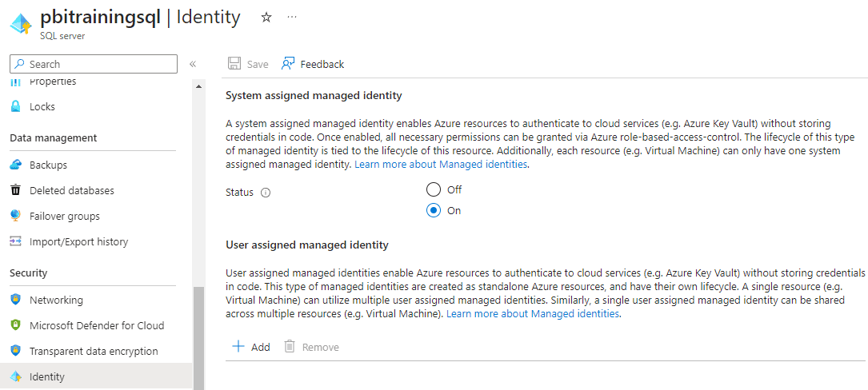Image resolution: width=868 pixels, height=390 pixels.
Task: Favorite this page with the star icon
Action: click(x=266, y=18)
